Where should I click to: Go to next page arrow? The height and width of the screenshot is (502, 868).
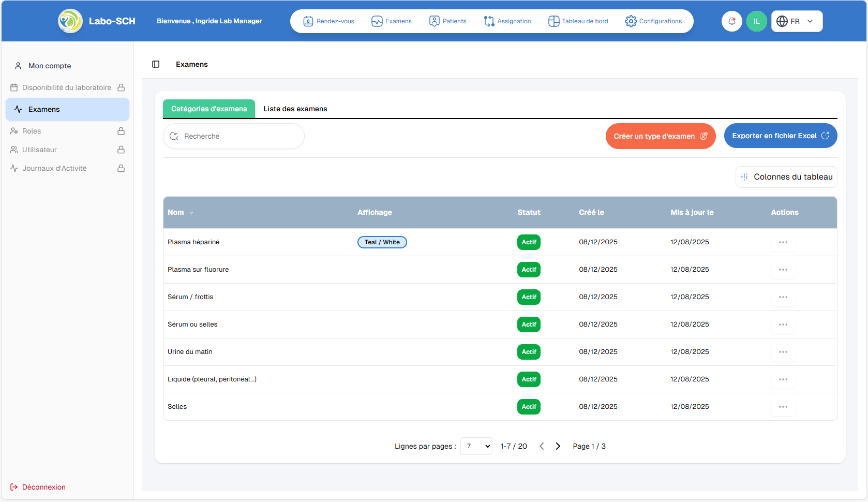pyautogui.click(x=558, y=446)
